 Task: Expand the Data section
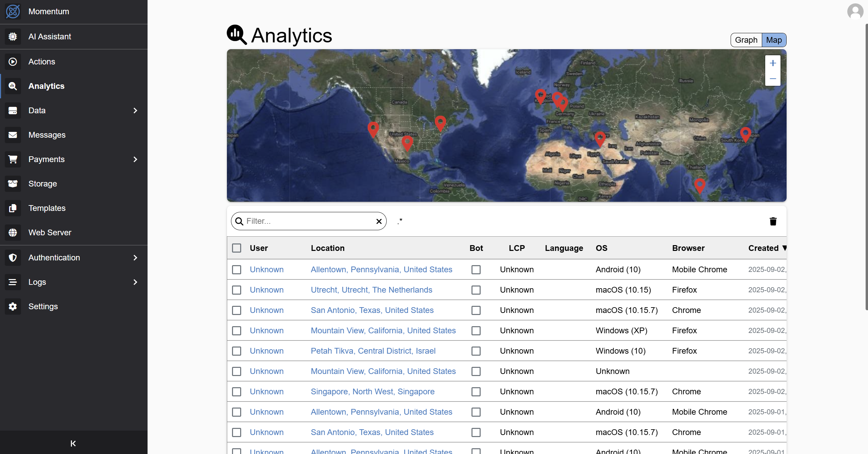tap(135, 111)
